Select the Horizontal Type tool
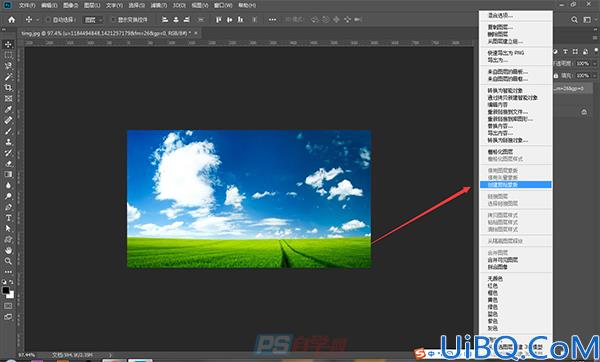Image resolution: width=600 pixels, height=362 pixels. 8,218
